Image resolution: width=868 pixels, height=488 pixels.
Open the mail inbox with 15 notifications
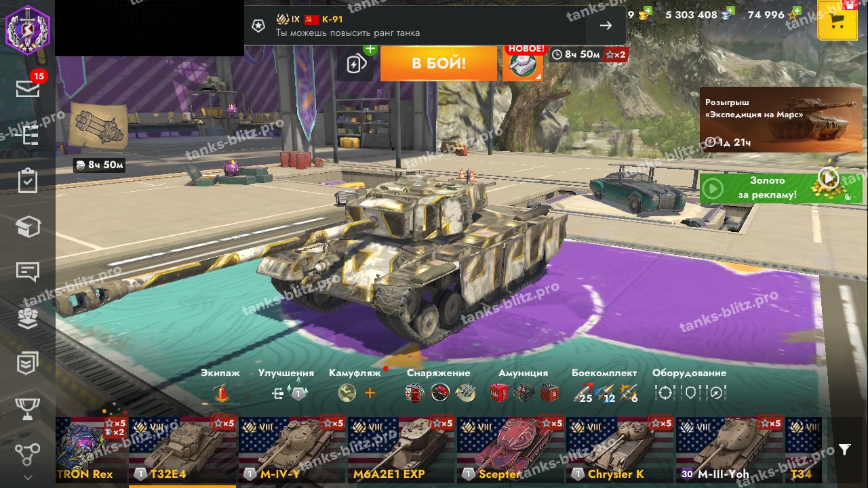28,88
